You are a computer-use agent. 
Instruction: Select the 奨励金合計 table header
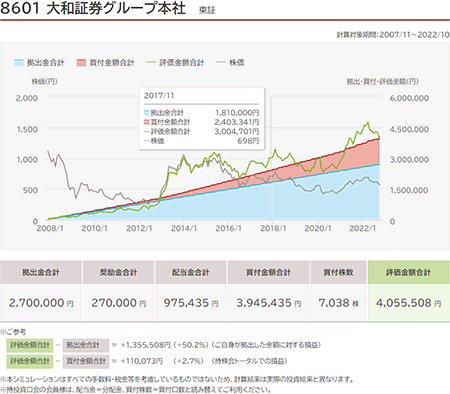point(118,272)
